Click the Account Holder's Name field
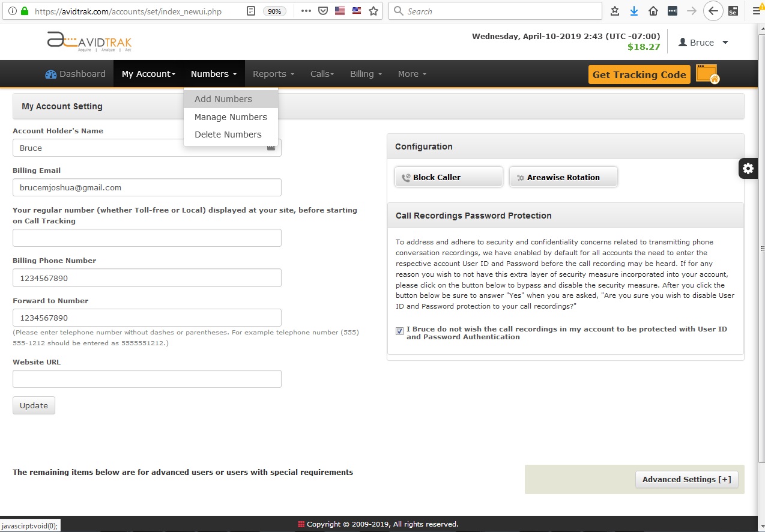 coord(147,148)
